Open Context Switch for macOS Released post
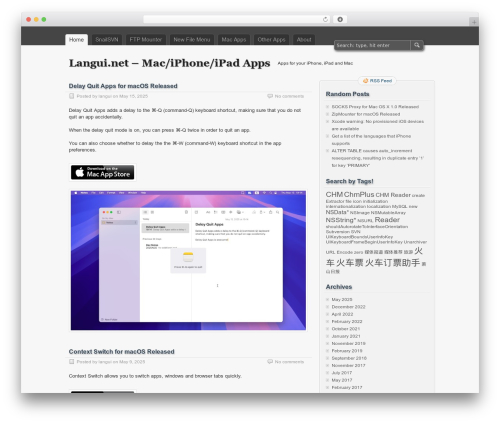This screenshot has height=423, width=500. (x=122, y=352)
